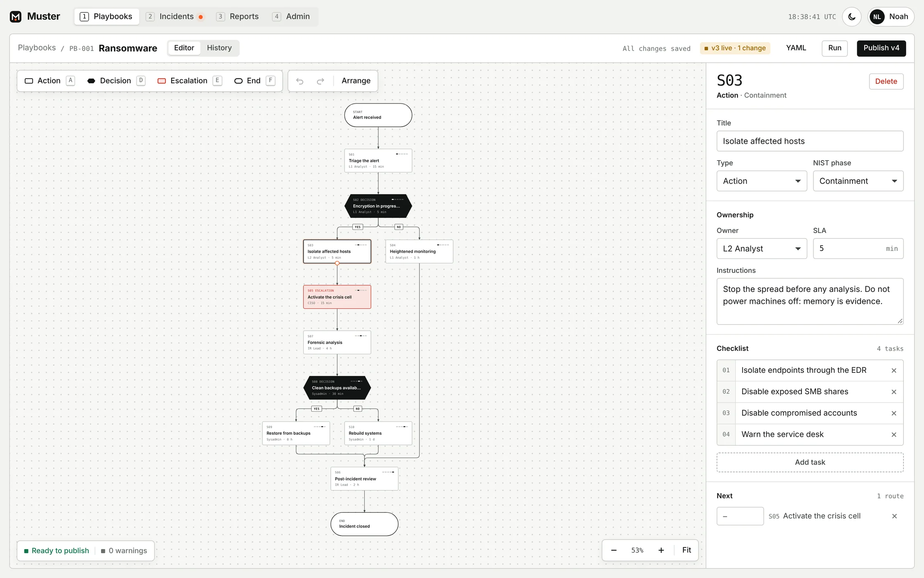Switch to the History tab

(219, 48)
